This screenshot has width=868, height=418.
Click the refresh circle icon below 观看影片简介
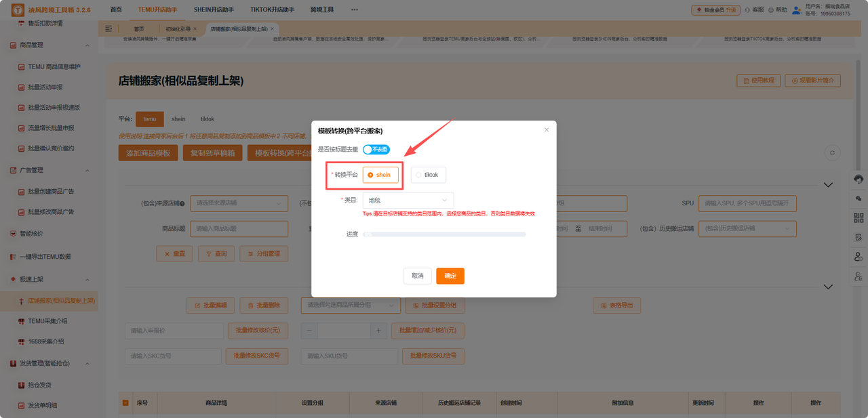click(x=832, y=152)
